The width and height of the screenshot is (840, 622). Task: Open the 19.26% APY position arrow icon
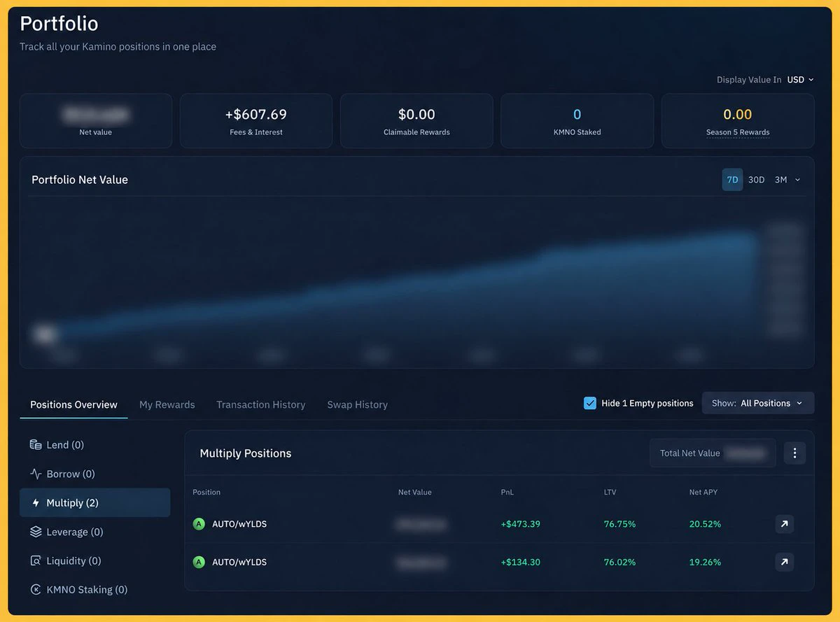(x=784, y=562)
